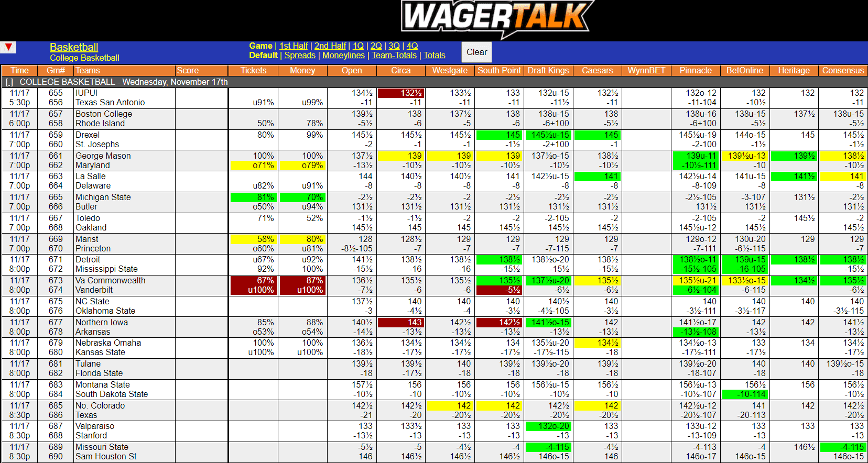Screen dimensions: 868x463
Task: Show Spreads only view
Action: (x=300, y=56)
